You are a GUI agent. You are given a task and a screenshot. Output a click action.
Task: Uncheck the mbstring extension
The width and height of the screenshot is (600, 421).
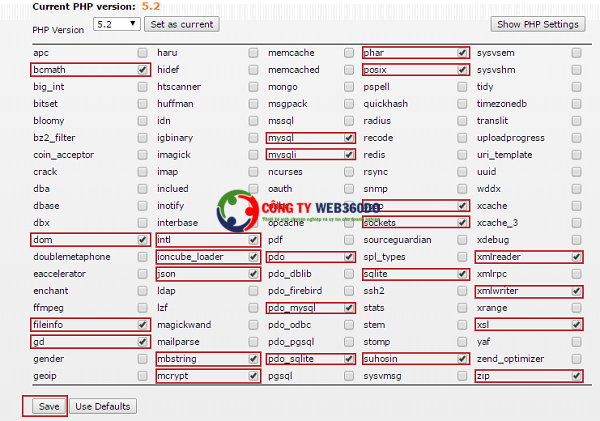click(253, 359)
